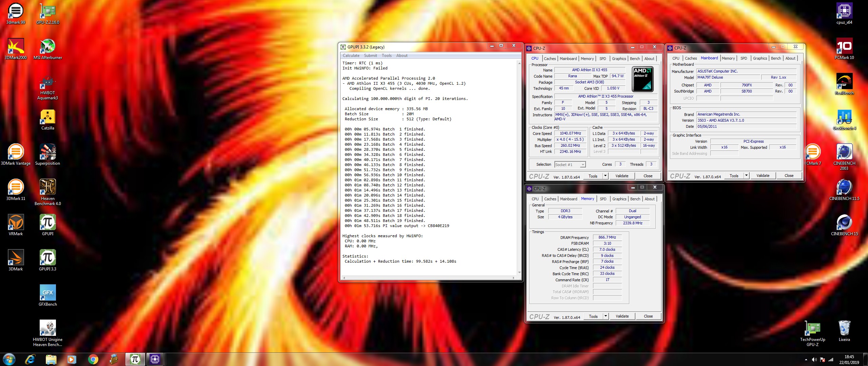The image size is (868, 366).
Task: Click Close in the CPU tab window
Action: tap(648, 176)
